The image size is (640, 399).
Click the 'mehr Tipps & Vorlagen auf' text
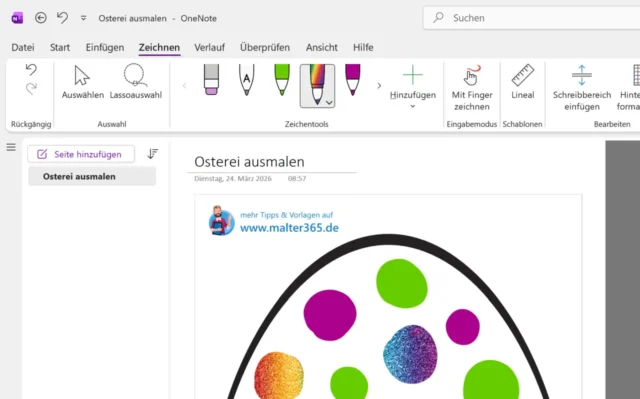pos(287,215)
